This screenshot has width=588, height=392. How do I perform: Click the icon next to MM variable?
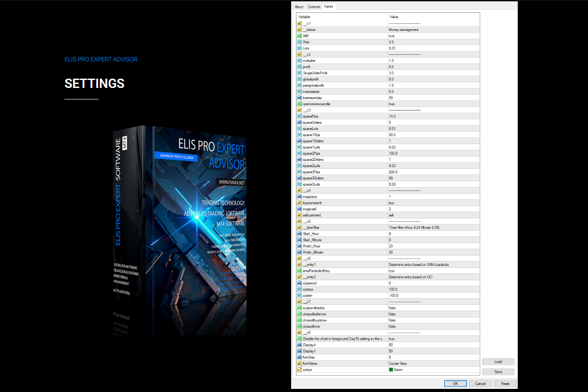click(x=299, y=36)
